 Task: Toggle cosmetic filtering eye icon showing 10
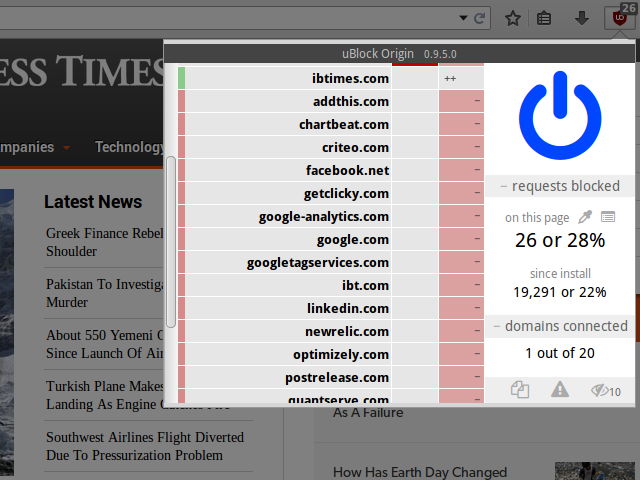(x=605, y=391)
